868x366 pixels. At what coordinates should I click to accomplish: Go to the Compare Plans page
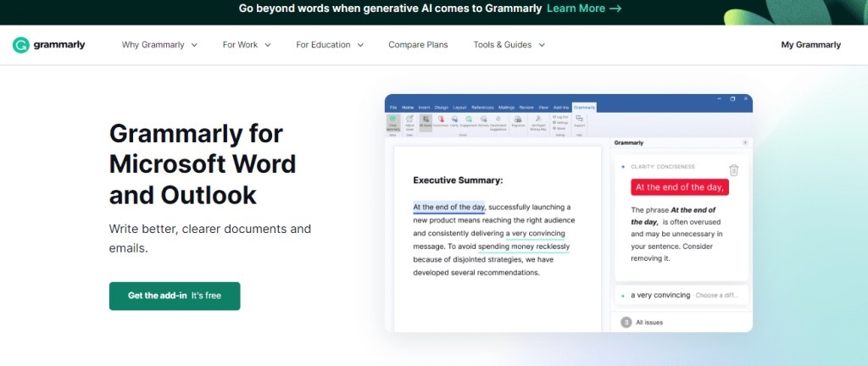(418, 45)
